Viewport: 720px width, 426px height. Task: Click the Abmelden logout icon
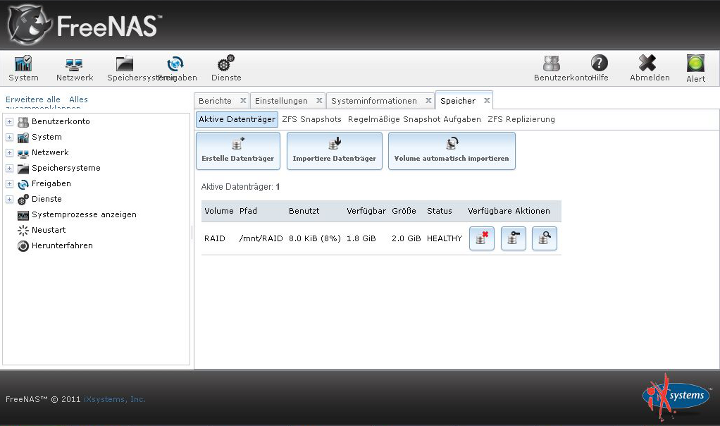pos(647,63)
